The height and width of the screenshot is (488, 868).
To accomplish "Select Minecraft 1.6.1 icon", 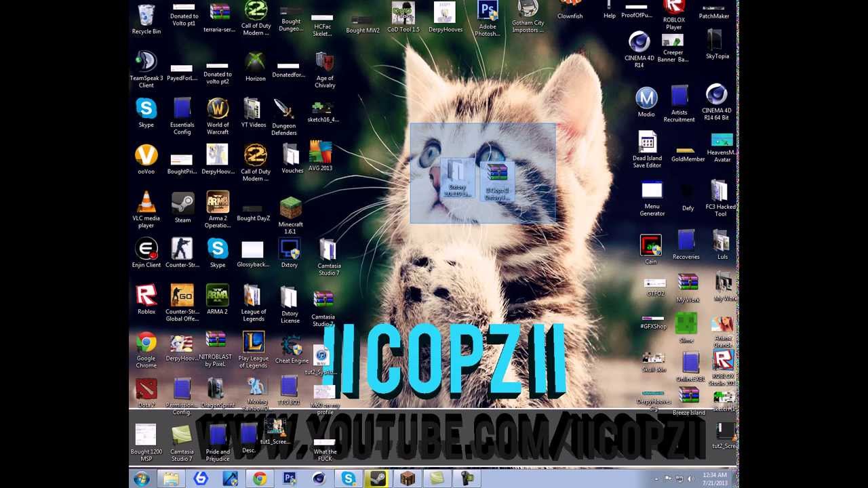I will click(x=290, y=216).
